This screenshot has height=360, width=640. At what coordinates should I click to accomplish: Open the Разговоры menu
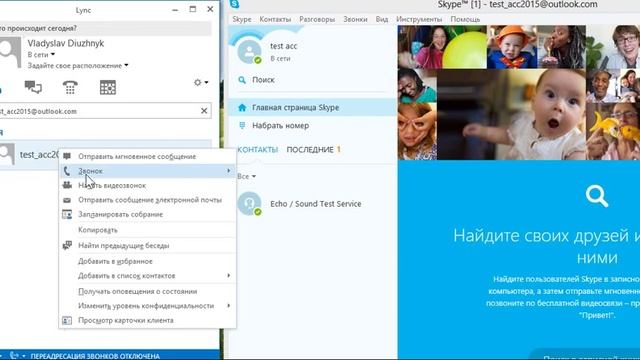click(x=317, y=19)
